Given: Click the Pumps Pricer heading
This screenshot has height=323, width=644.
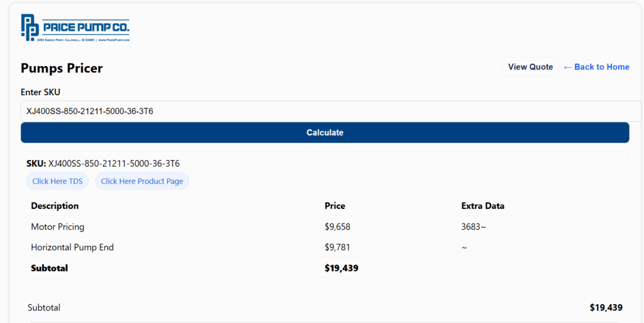Looking at the screenshot, I should point(62,68).
